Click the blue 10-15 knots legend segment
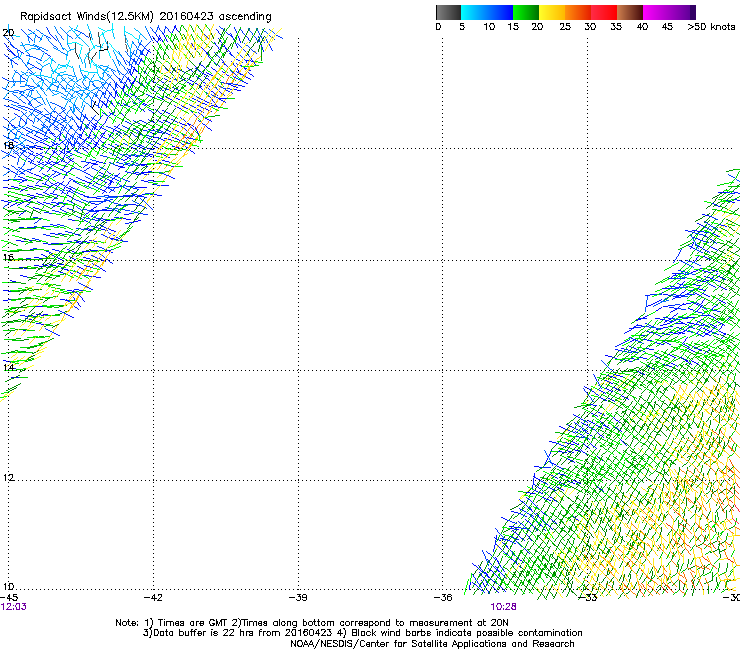The height and width of the screenshot is (650, 740). [500, 12]
